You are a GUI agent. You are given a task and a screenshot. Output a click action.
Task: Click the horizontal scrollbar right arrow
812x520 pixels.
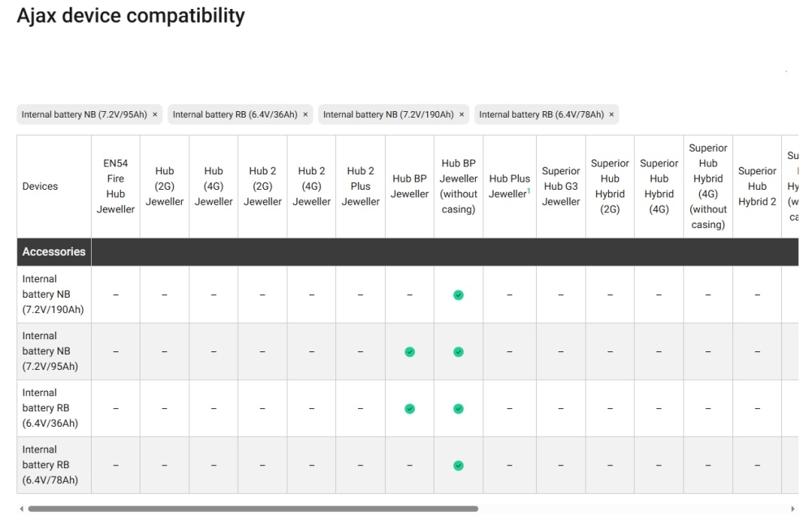[793, 509]
